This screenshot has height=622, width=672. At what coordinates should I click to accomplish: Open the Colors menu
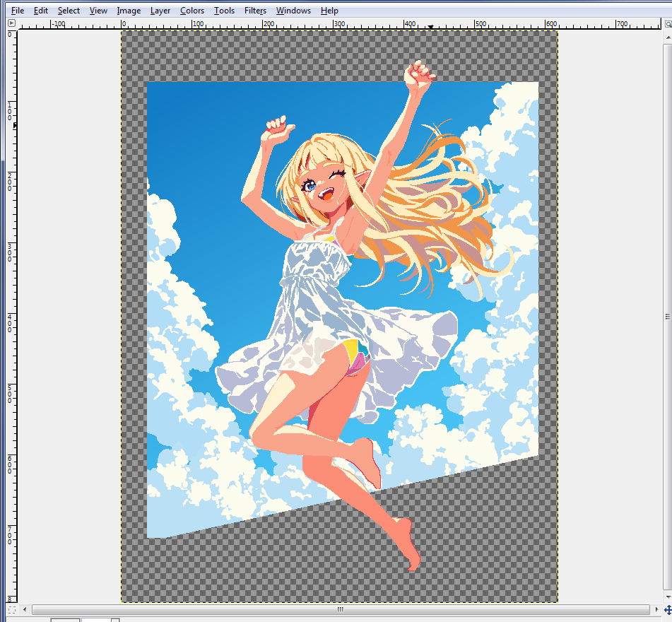pyautogui.click(x=191, y=11)
